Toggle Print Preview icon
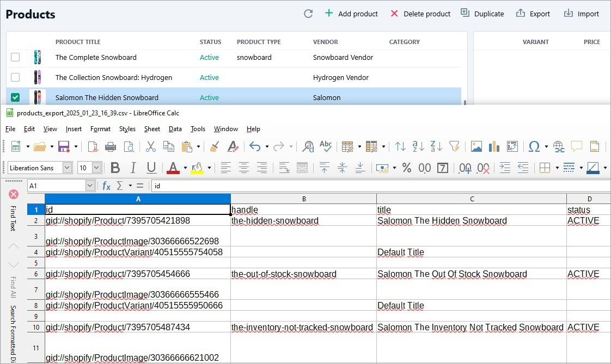The height and width of the screenshot is (364, 611). 129,147
